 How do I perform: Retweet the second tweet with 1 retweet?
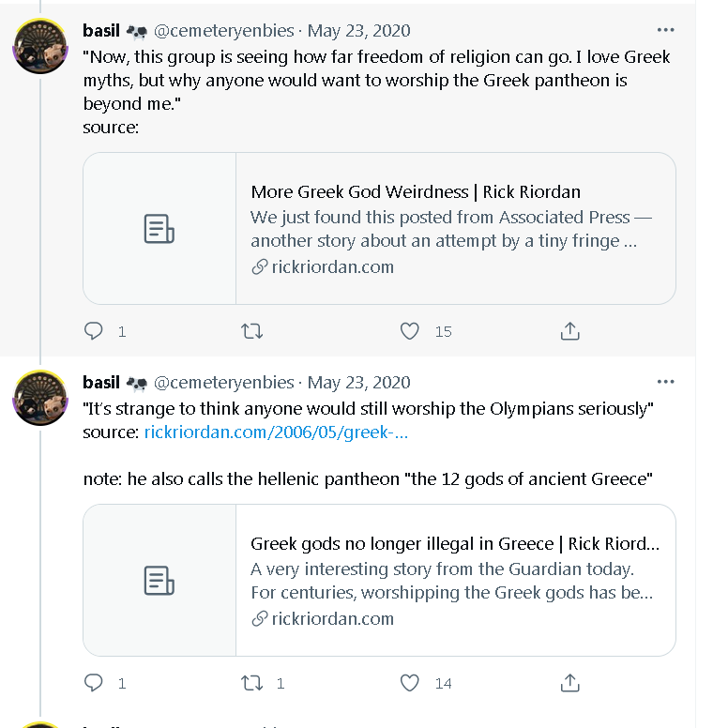[252, 683]
